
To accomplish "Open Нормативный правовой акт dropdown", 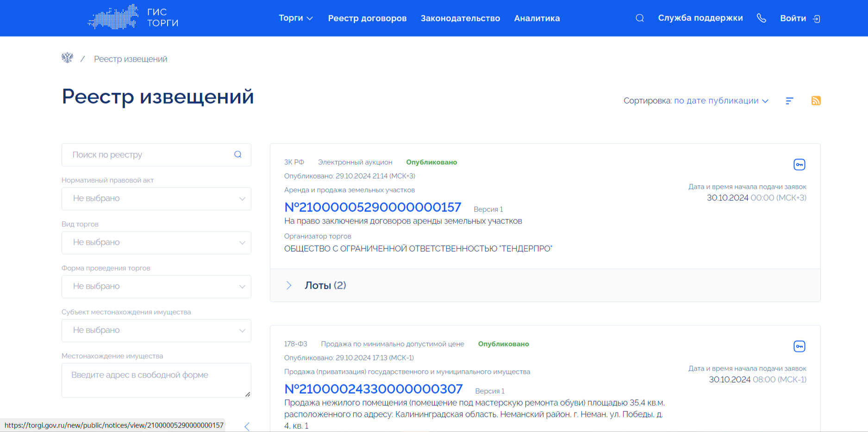I will point(156,198).
